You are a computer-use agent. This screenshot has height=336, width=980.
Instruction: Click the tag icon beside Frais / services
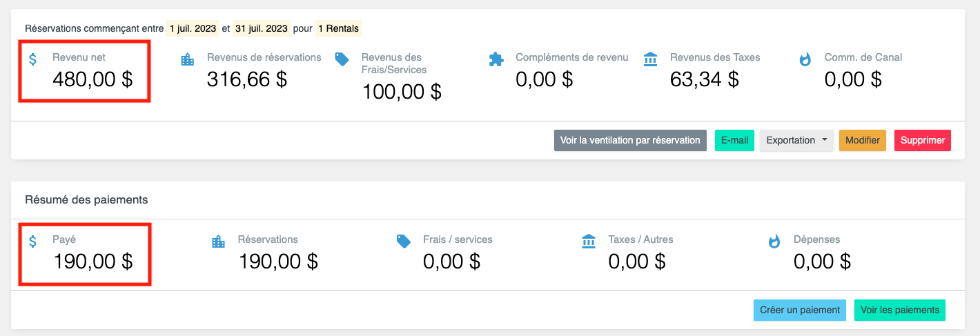coord(404,241)
